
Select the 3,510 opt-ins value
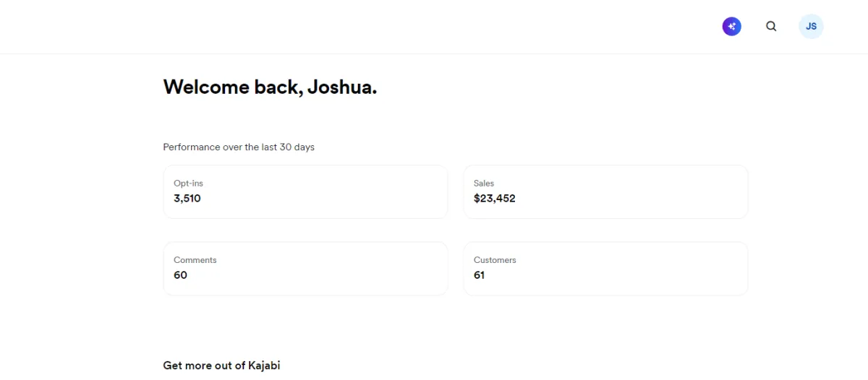click(x=187, y=198)
